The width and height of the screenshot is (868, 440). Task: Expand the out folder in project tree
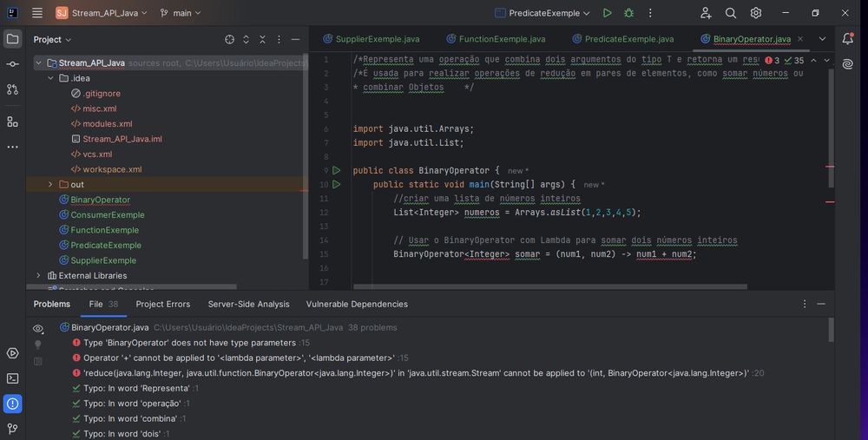[50, 185]
